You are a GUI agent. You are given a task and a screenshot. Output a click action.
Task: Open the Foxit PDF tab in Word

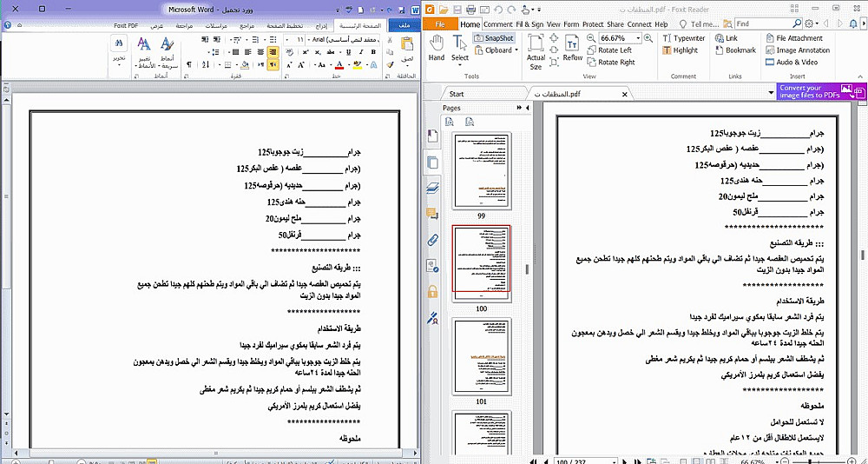(x=126, y=25)
